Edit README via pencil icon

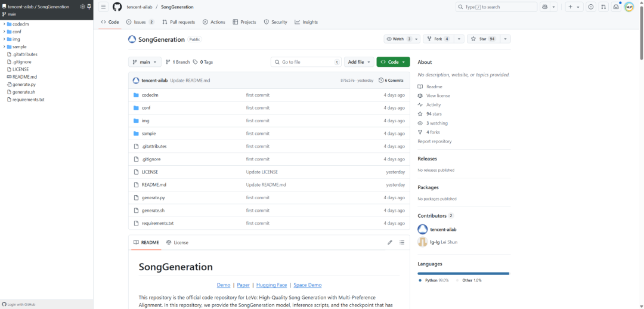pyautogui.click(x=390, y=242)
